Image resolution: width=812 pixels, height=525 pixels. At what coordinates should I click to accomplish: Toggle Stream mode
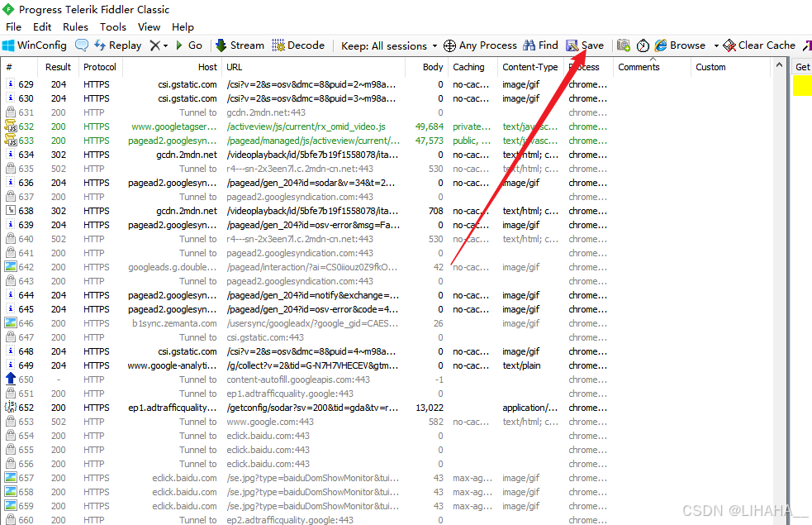[240, 45]
